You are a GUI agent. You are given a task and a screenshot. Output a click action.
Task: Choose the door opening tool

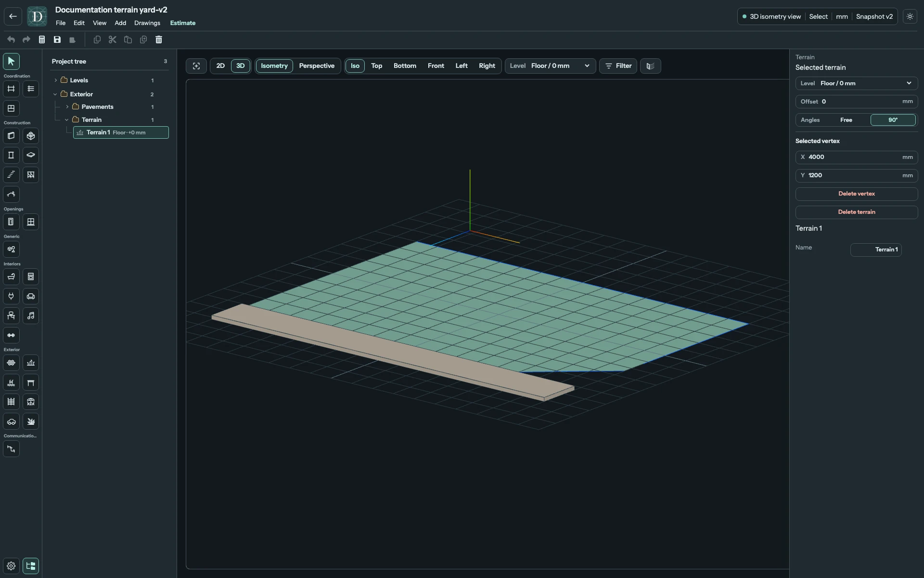11,222
